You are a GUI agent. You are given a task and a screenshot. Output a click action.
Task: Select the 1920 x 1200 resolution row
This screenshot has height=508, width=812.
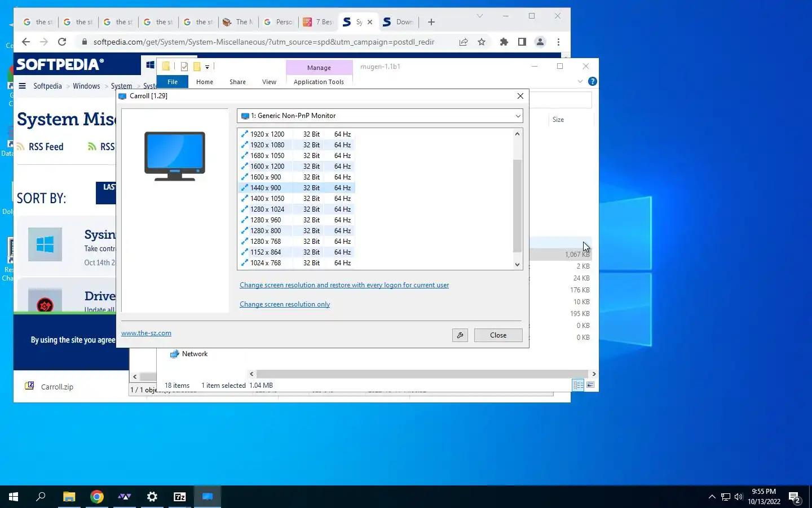point(296,134)
